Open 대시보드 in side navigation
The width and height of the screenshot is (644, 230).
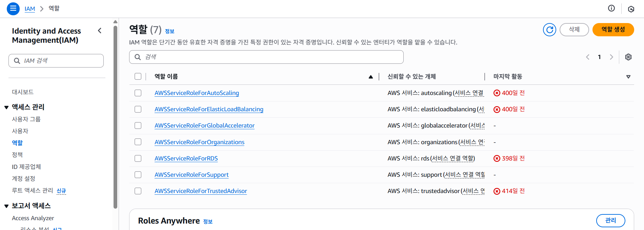click(23, 92)
